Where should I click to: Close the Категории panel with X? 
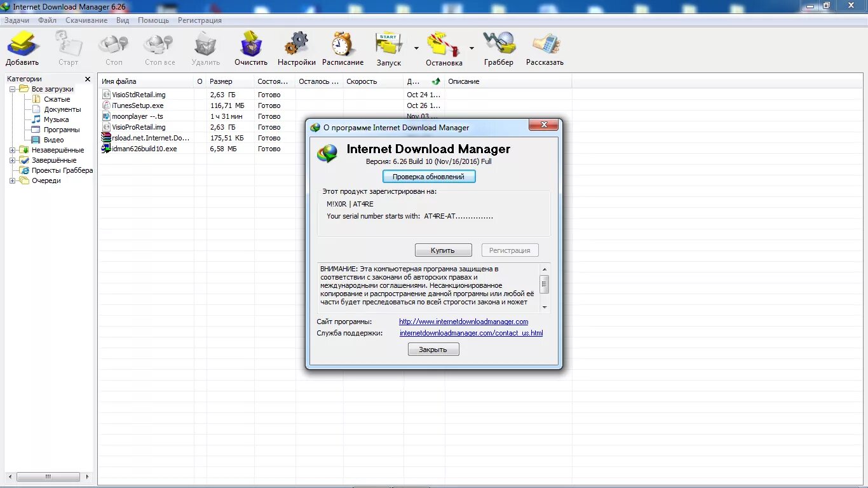(x=88, y=79)
